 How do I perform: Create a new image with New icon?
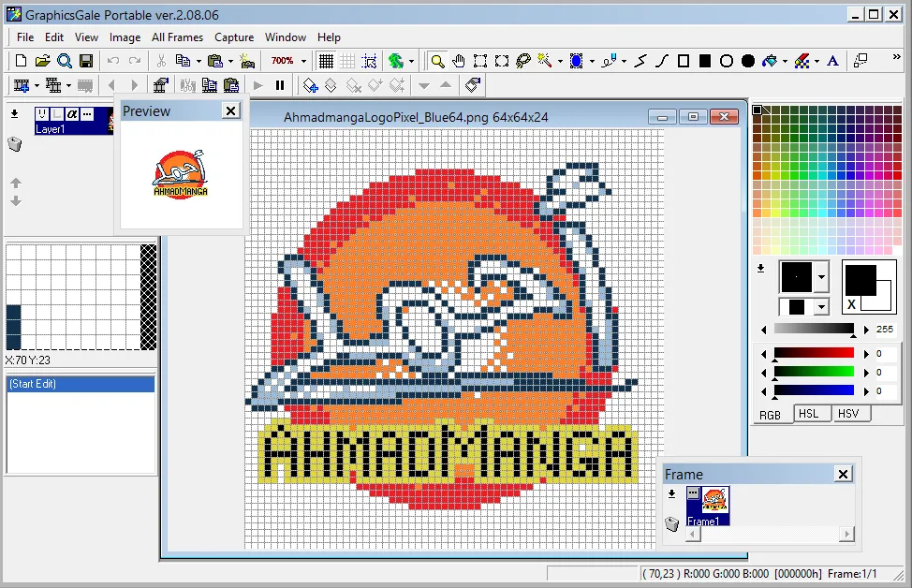click(x=21, y=61)
